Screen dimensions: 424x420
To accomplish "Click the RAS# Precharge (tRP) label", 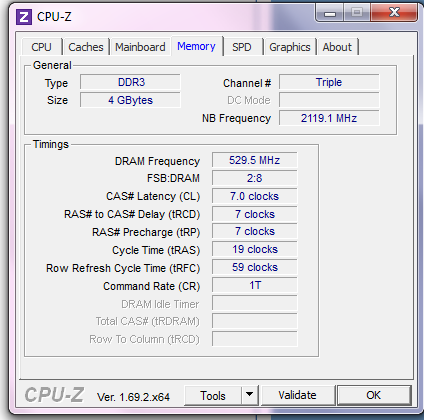I will point(146,232).
